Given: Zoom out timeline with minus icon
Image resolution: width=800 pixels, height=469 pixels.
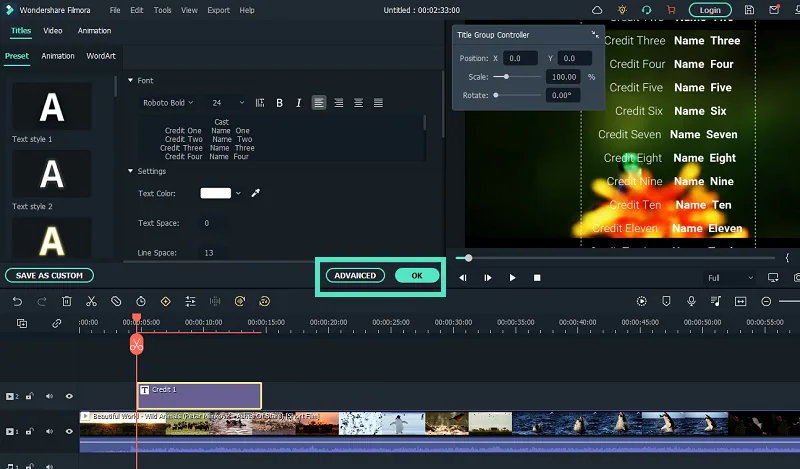Looking at the screenshot, I should (x=766, y=302).
